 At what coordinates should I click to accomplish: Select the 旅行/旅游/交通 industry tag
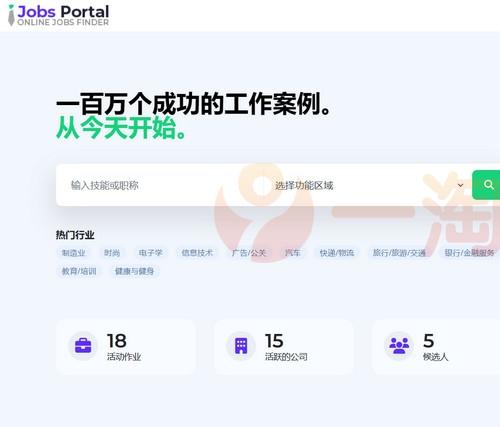click(399, 253)
